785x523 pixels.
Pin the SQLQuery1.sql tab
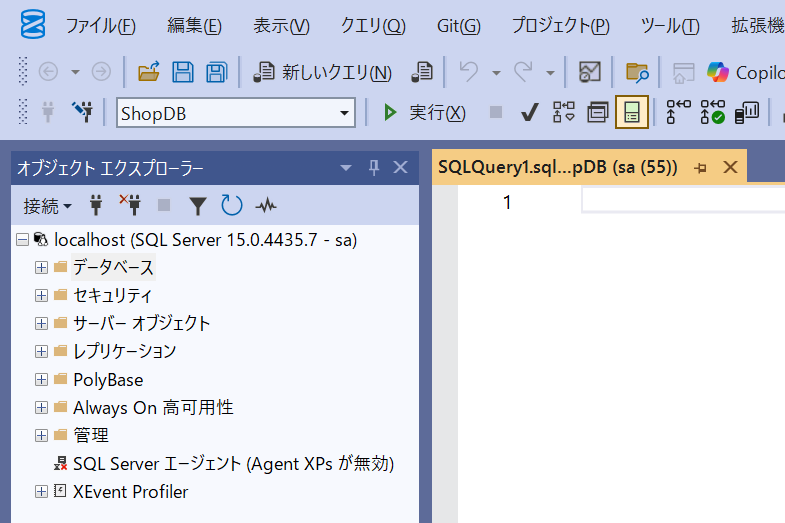pos(700,168)
